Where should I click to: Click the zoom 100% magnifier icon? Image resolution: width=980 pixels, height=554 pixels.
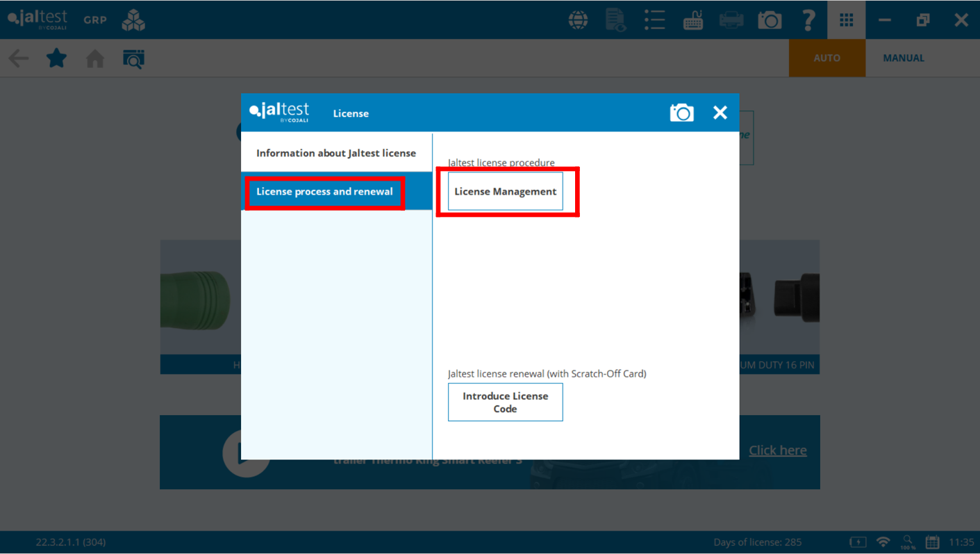click(908, 542)
